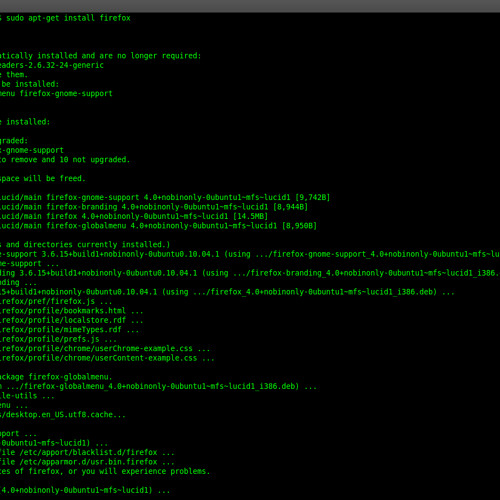Click the last line '4.0+nobinonly-0ubuntu1~mfs~lucid1) ...'
This screenshot has height=500, width=500.
coord(85,490)
